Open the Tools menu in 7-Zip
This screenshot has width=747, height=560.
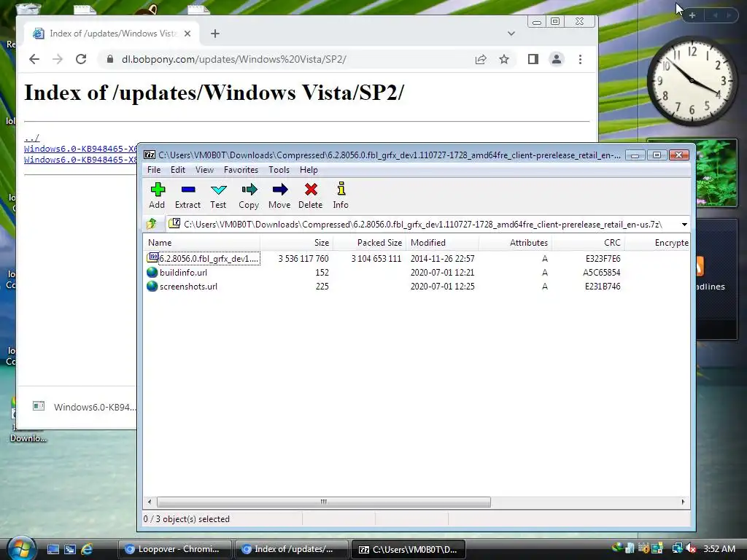click(x=279, y=169)
